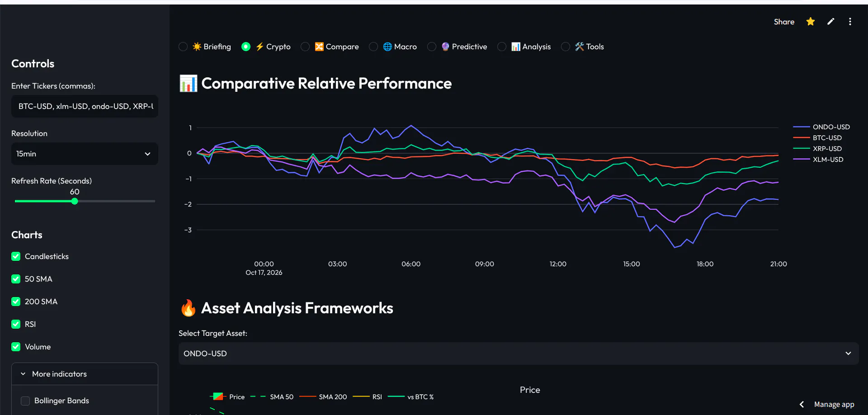The image size is (868, 415).
Task: Toggle ONDO-USD legend line in chart
Action: point(821,127)
